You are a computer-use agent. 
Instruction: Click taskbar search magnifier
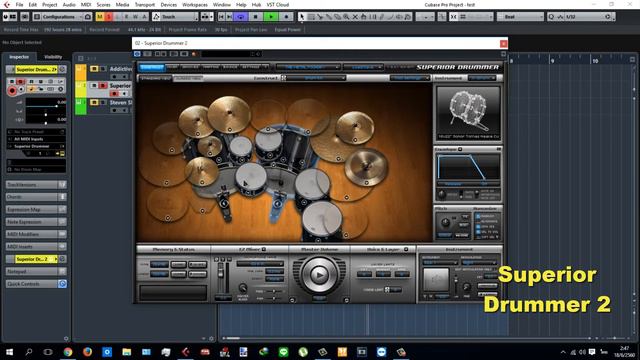[x=29, y=352]
